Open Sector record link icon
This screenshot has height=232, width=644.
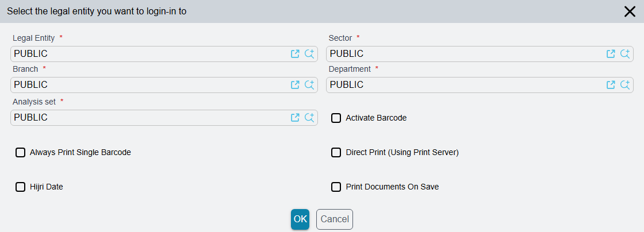[x=611, y=54]
